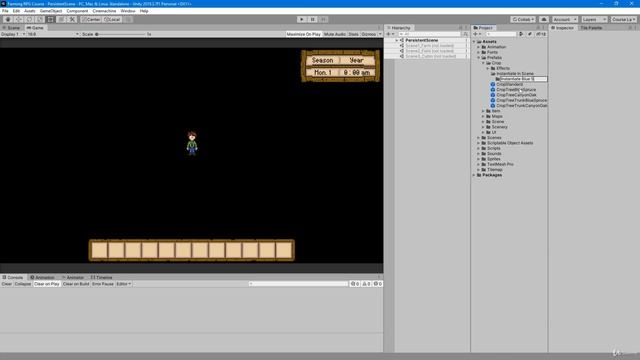
Task: Toggle hidden packages visibility count icon
Action: click(541, 34)
